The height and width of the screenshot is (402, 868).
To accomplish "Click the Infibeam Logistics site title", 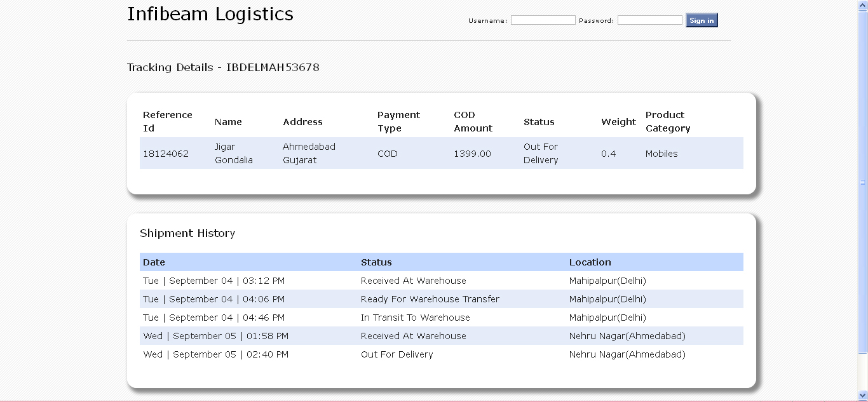I will [210, 14].
